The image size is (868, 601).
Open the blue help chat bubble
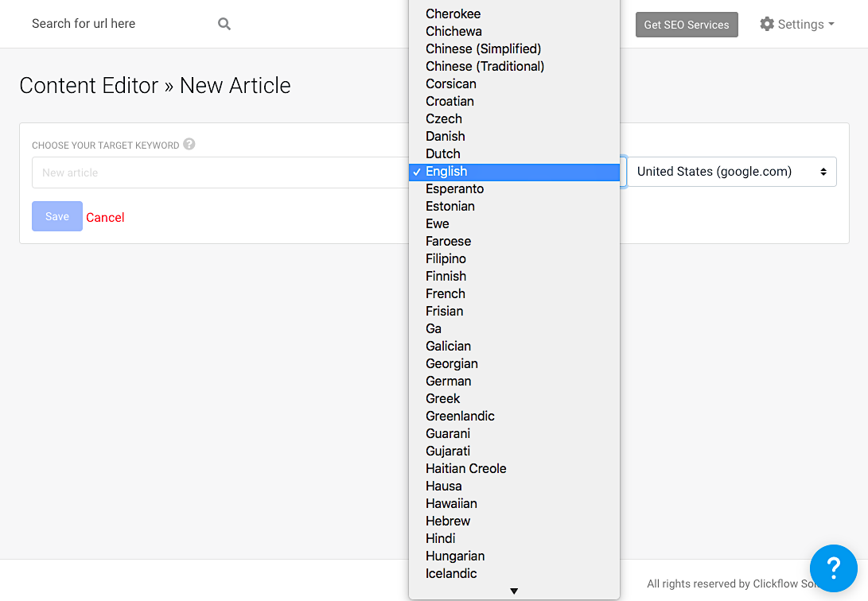[833, 568]
